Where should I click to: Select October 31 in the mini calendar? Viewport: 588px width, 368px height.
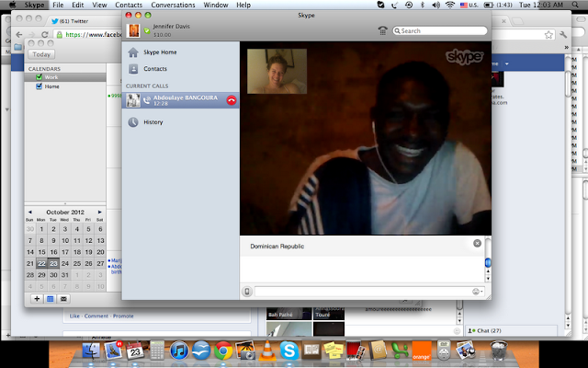pyautogui.click(x=65, y=275)
